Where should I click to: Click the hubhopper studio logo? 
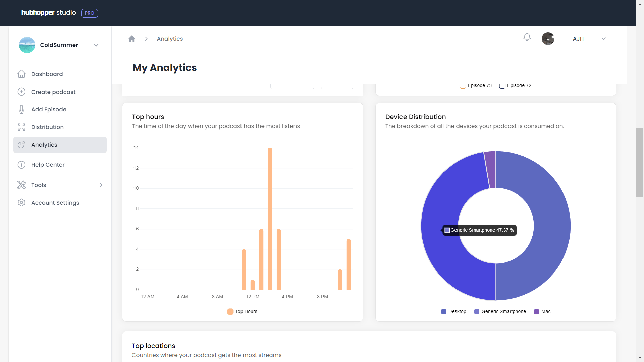[x=49, y=13]
